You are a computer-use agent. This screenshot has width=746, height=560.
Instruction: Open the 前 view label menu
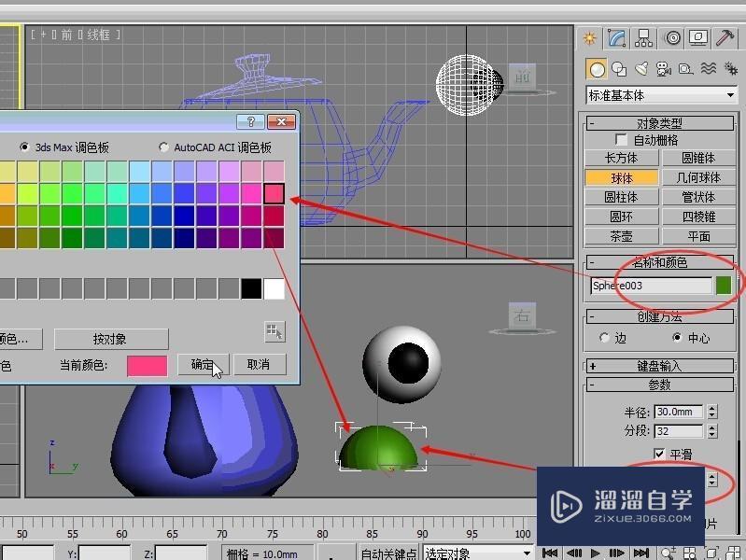[x=66, y=35]
